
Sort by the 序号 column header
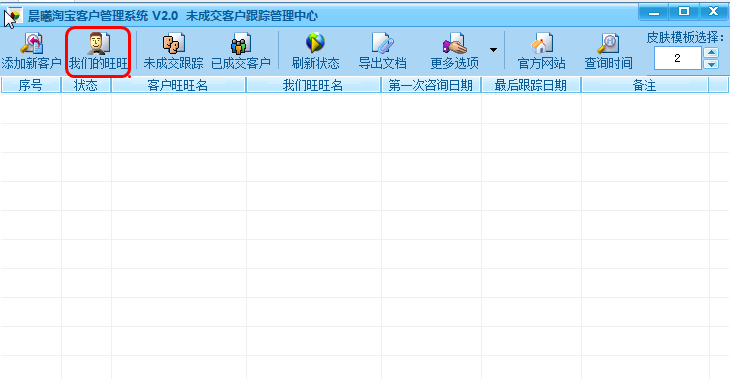click(x=31, y=85)
